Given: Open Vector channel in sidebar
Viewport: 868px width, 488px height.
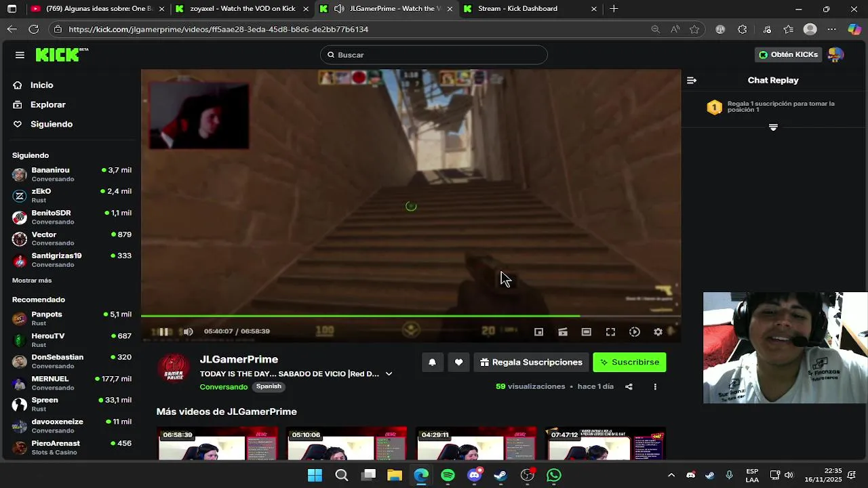Looking at the screenshot, I should (x=71, y=239).
